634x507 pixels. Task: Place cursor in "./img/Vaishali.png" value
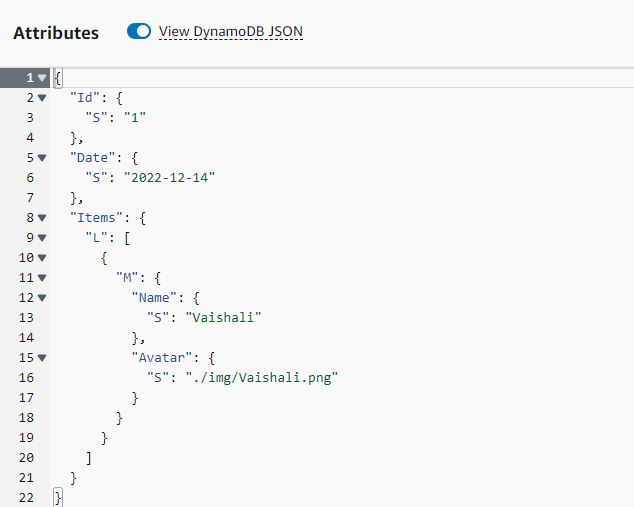tap(262, 378)
